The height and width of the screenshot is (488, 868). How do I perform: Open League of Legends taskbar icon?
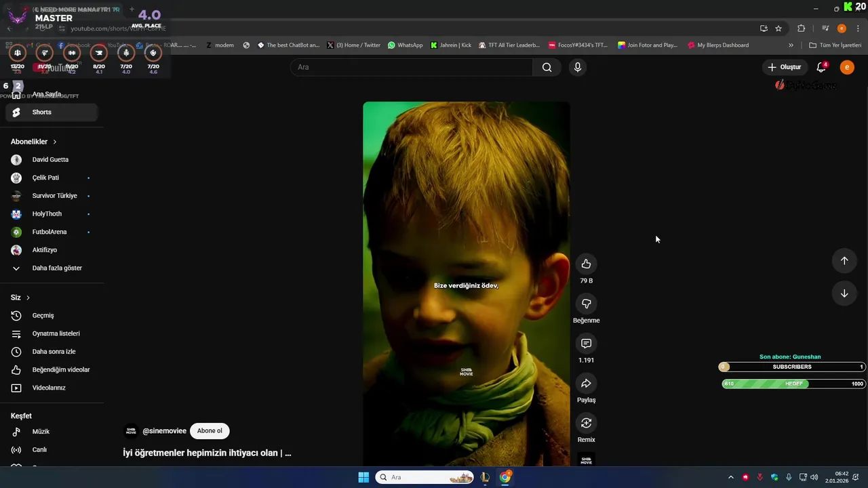[485, 477]
